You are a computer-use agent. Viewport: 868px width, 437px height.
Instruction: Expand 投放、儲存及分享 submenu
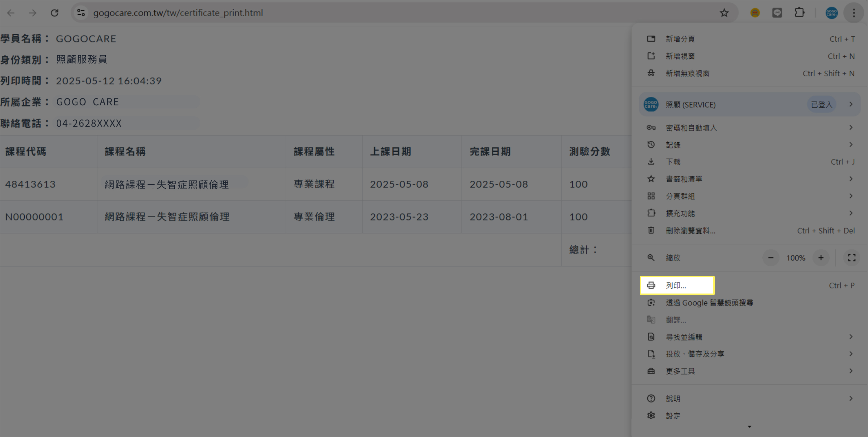(750, 354)
